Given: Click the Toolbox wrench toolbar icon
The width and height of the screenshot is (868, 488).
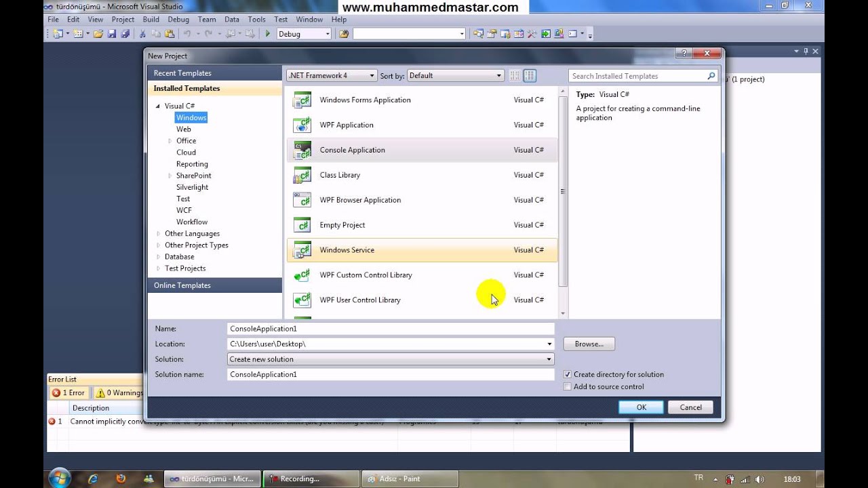Looking at the screenshot, I should pyautogui.click(x=532, y=34).
